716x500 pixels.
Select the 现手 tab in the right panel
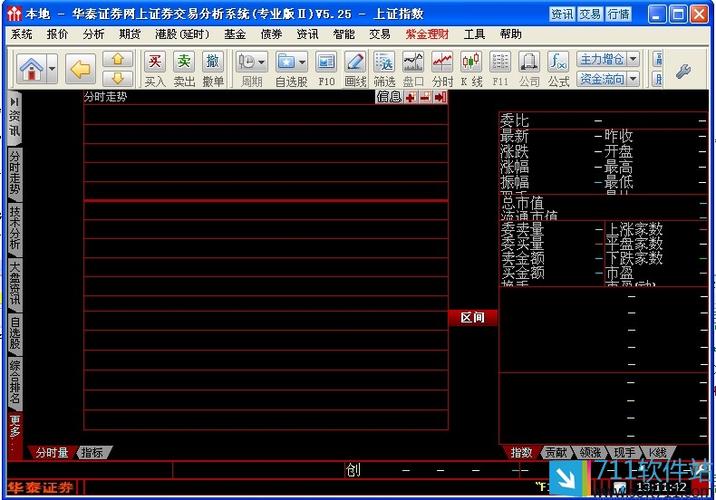[625, 453]
